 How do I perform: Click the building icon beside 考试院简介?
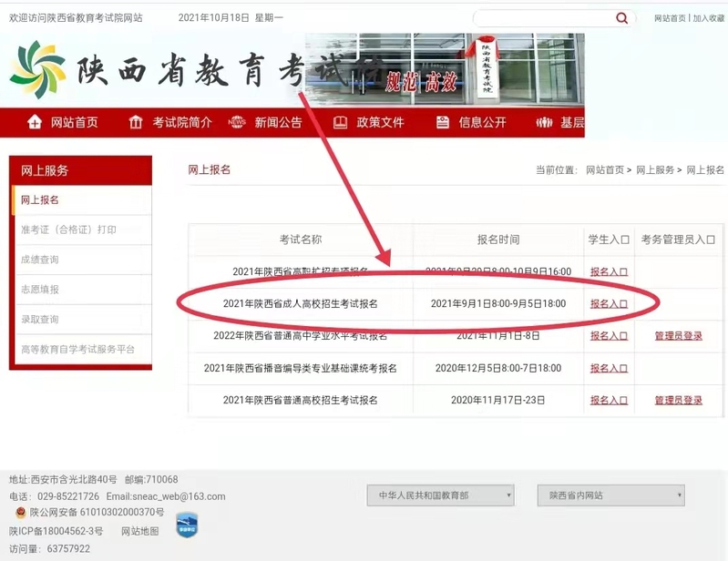click(136, 122)
